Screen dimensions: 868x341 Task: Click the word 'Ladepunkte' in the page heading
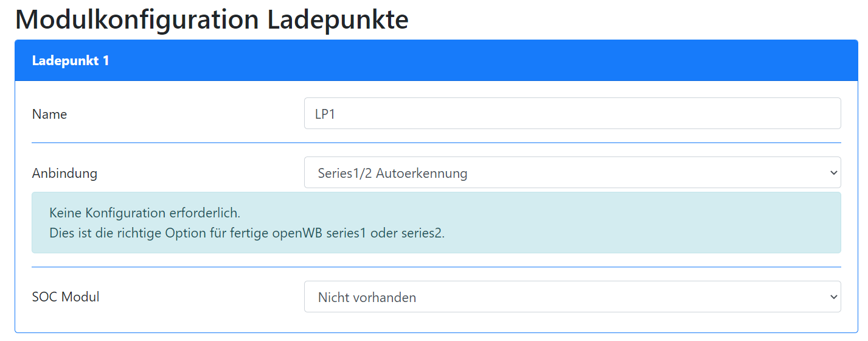point(338,19)
